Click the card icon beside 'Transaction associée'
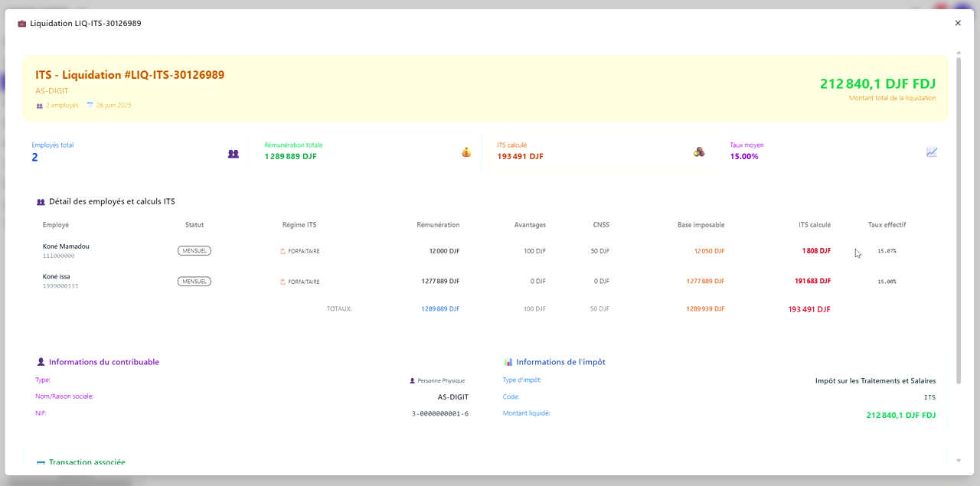The width and height of the screenshot is (980, 486). pos(41,463)
